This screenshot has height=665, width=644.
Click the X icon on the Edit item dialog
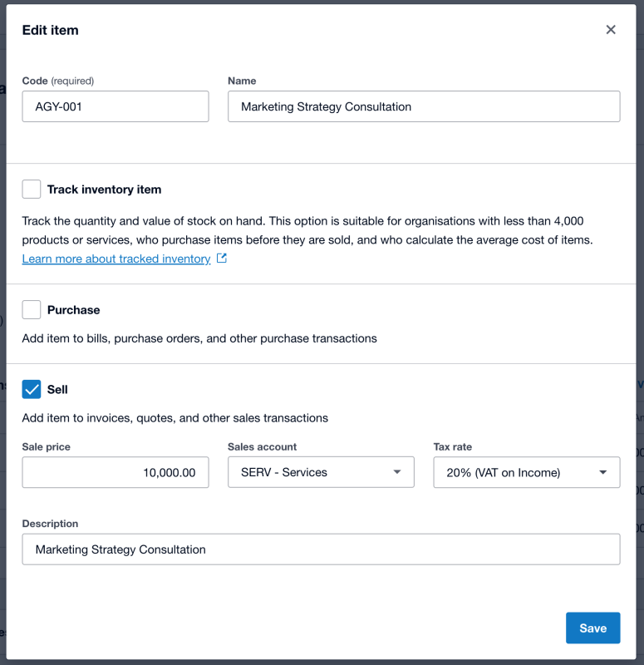[x=611, y=29]
